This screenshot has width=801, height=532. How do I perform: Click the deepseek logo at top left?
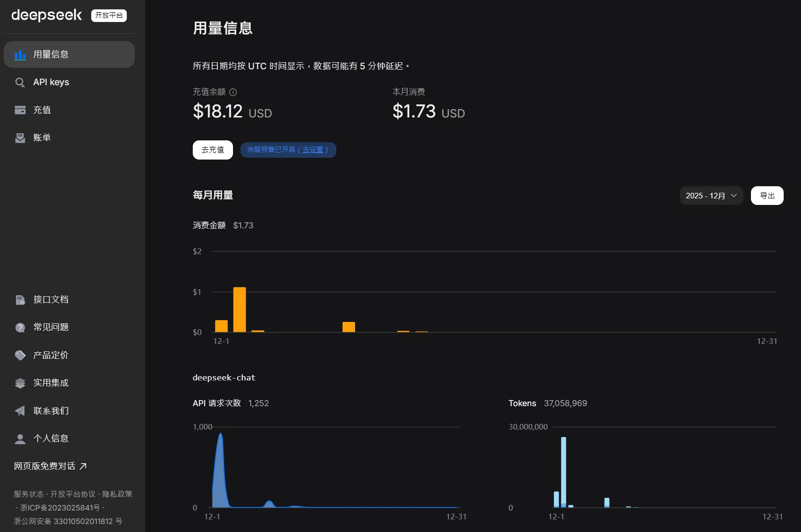point(47,15)
